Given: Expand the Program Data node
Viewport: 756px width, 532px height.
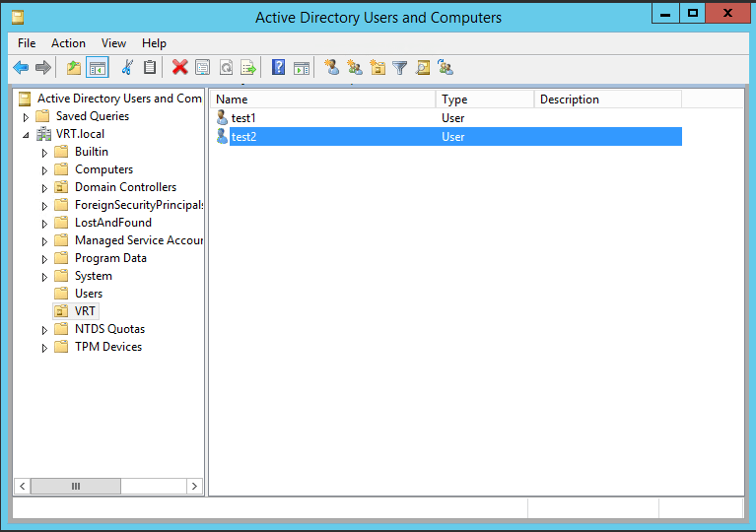Looking at the screenshot, I should click(44, 259).
